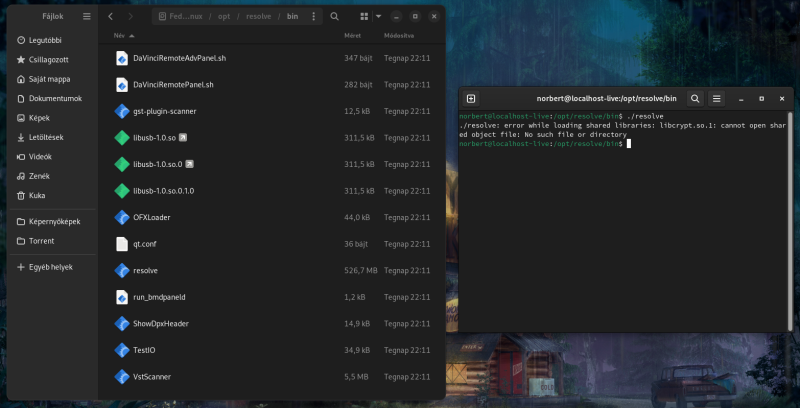This screenshot has height=408, width=800.
Task: Click the terminal command prompt line
Action: click(x=545, y=144)
